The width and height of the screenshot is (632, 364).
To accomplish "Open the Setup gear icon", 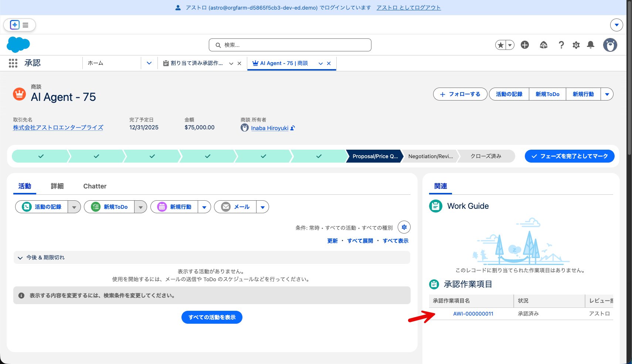I will coord(576,45).
